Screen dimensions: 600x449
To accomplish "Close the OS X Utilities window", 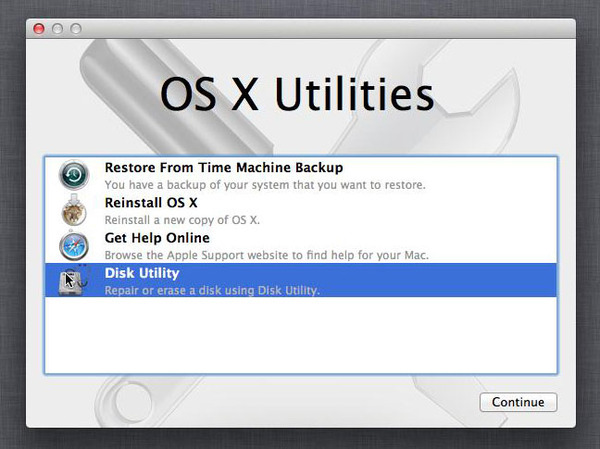I will pos(39,29).
